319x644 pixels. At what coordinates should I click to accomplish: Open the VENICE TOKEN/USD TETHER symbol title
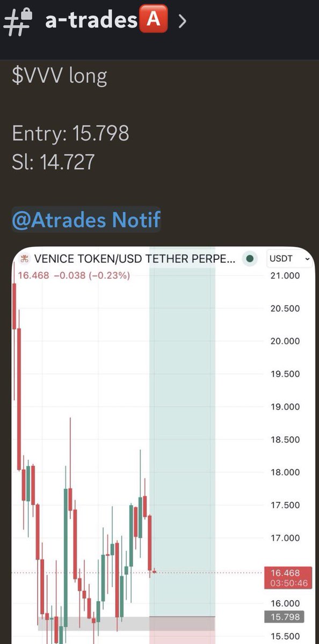[134, 259]
